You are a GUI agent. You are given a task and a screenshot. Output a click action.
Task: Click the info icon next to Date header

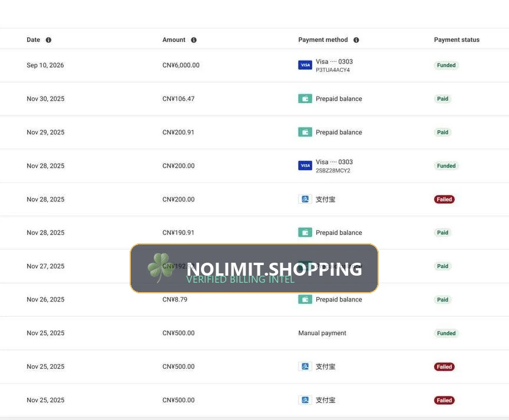[x=48, y=40]
